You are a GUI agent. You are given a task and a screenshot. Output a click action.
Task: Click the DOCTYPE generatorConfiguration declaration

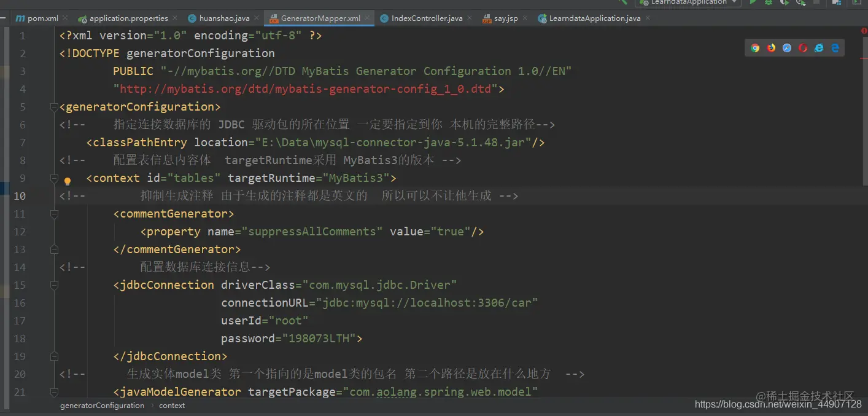click(167, 53)
